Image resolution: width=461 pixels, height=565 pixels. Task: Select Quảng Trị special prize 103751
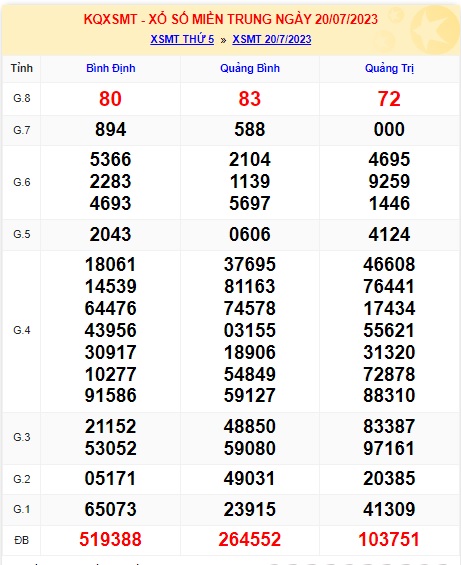389,539
